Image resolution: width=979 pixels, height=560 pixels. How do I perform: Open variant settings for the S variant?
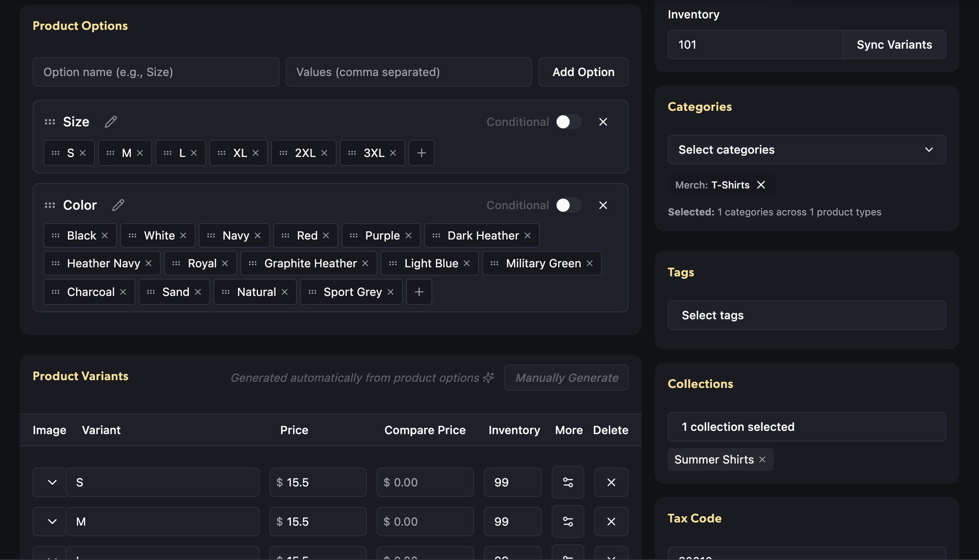click(568, 482)
